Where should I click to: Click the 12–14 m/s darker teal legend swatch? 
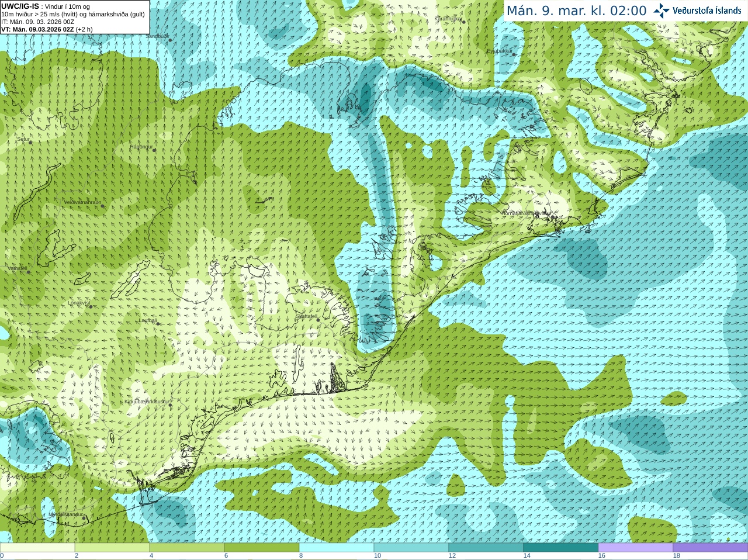pos(486,548)
